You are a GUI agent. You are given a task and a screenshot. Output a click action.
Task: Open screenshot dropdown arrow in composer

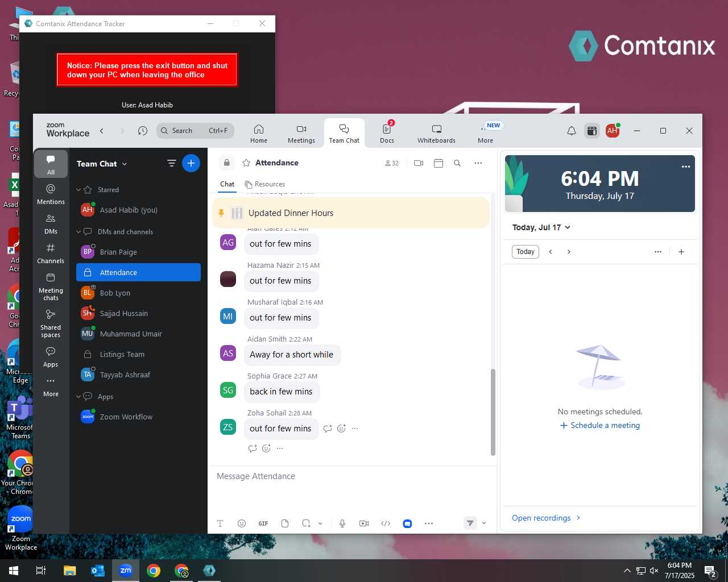320,523
